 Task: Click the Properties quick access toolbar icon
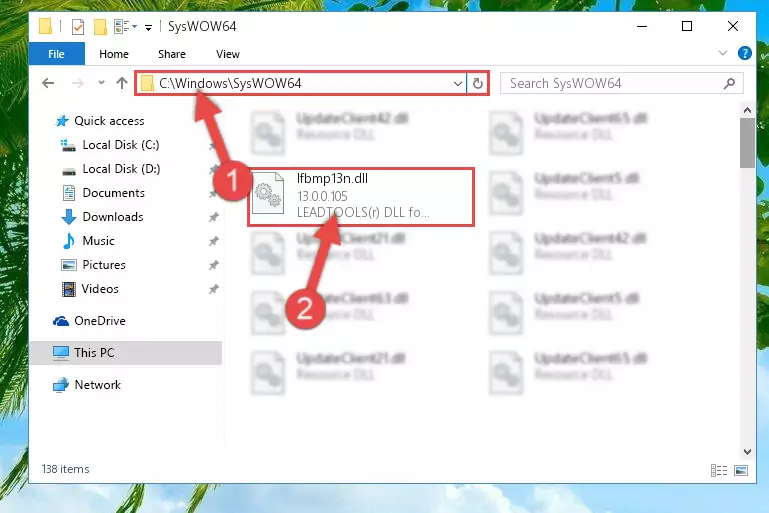(78, 26)
